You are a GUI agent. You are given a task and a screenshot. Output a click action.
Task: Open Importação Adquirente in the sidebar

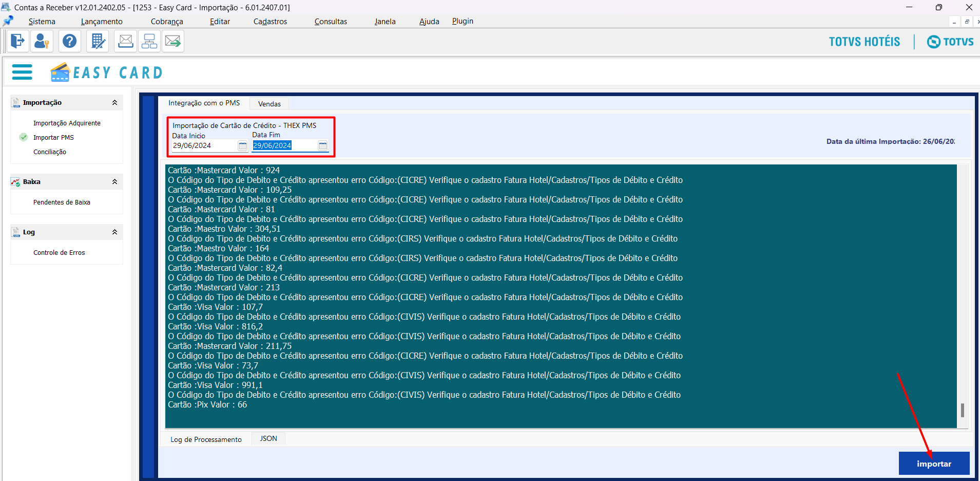click(x=67, y=123)
